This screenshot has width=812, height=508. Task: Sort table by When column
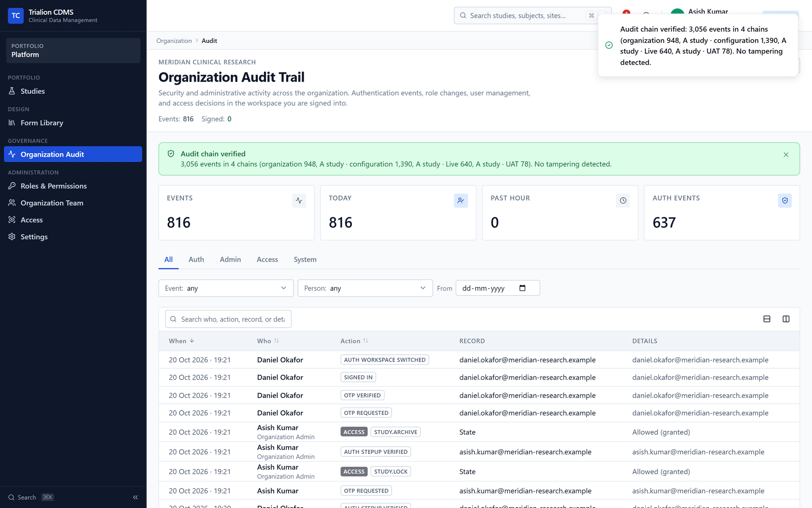(181, 341)
